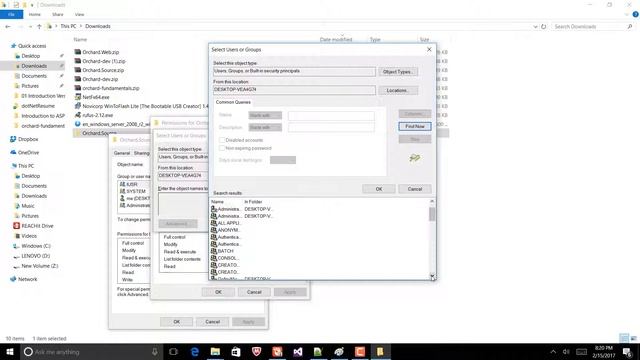640x360 pixels.
Task: Click the search results scrollbar thumb
Action: click(x=432, y=214)
